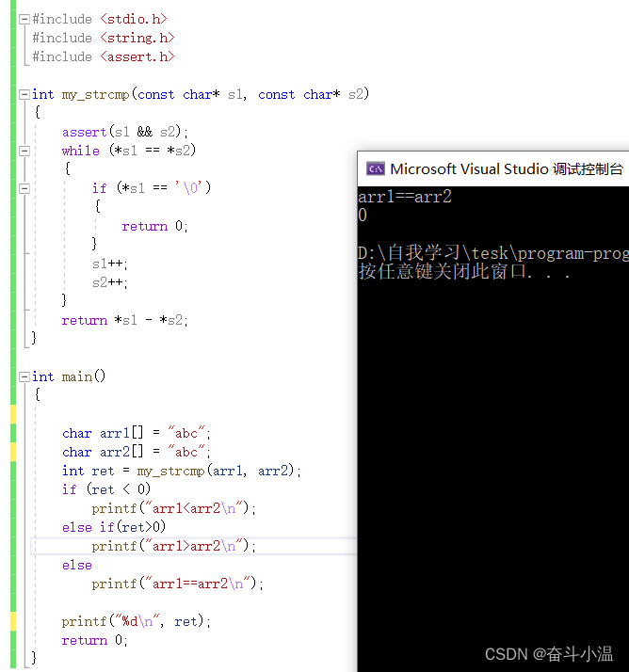
Task: Click the 按任意键关闭此窗口 message in console
Action: click(465, 272)
